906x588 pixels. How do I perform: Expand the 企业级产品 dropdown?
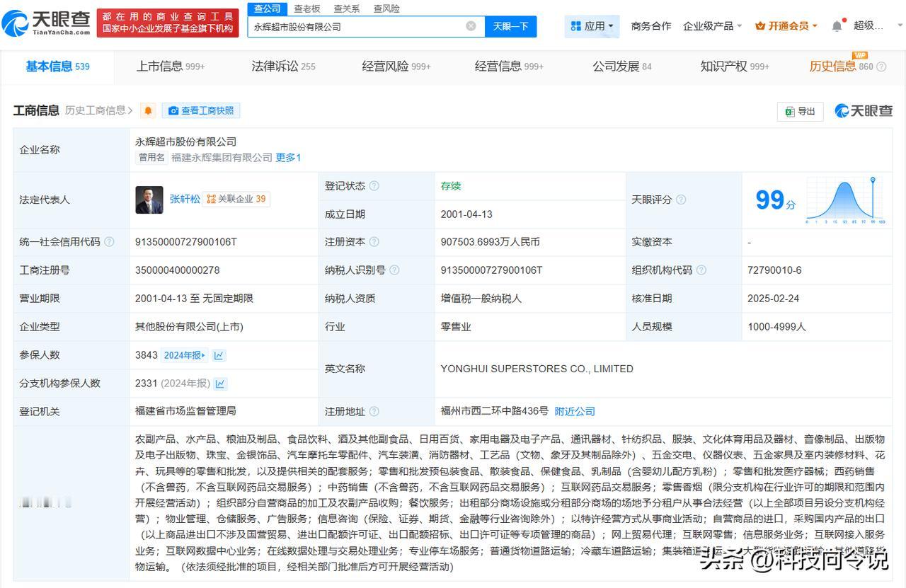(x=712, y=26)
